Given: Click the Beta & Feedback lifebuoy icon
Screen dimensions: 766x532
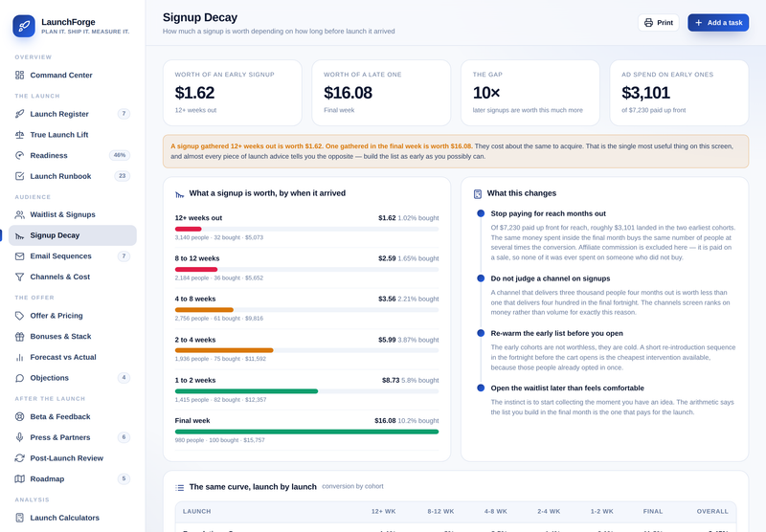Looking at the screenshot, I should point(19,417).
